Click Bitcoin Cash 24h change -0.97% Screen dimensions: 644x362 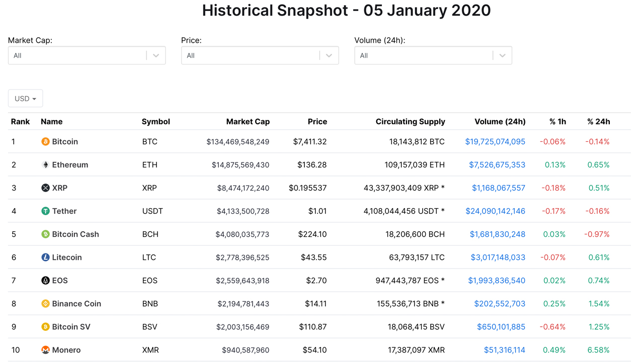pyautogui.click(x=597, y=234)
